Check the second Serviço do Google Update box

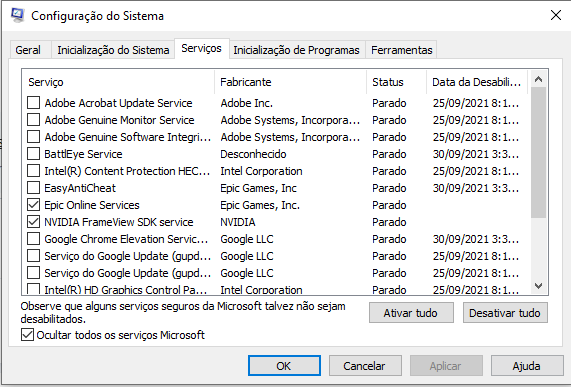point(34,273)
